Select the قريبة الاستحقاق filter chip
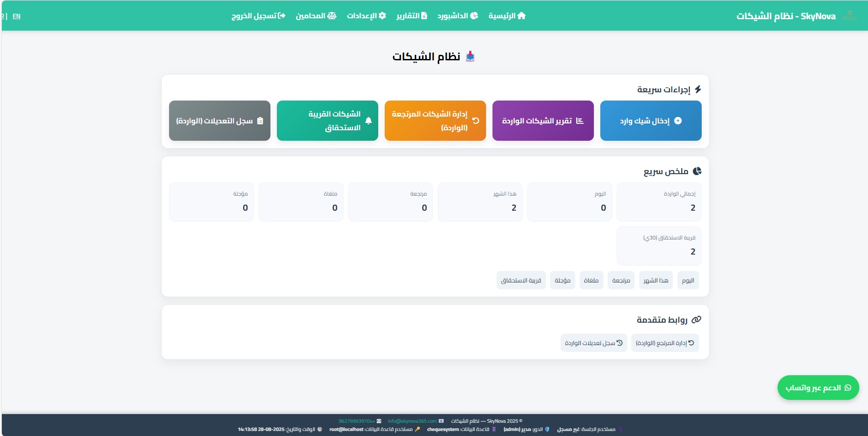 click(x=521, y=280)
